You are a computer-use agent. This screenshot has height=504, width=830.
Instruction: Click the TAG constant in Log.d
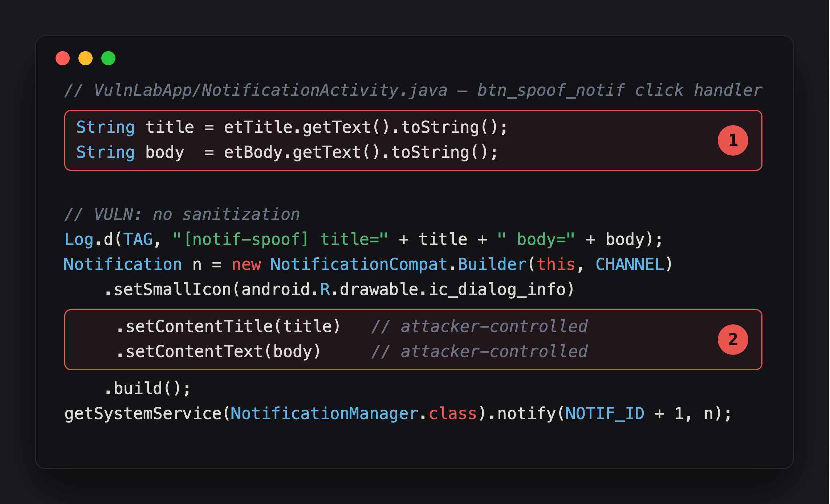pos(138,239)
